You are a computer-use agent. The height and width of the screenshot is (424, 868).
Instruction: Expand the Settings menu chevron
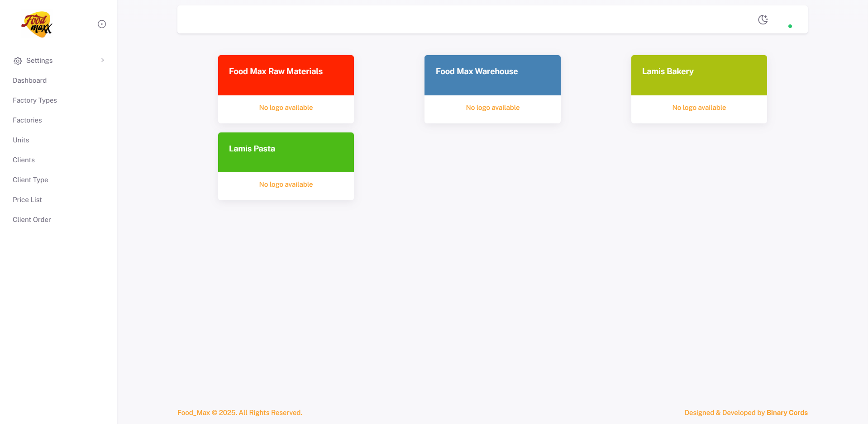point(103,60)
